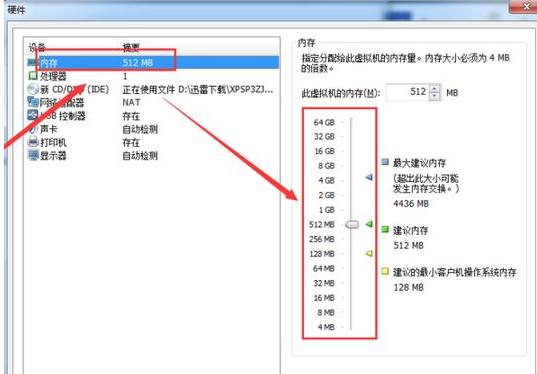Click the 64 MB label on memory scale
Image resolution: width=537 pixels, height=374 pixels.
[x=324, y=268]
